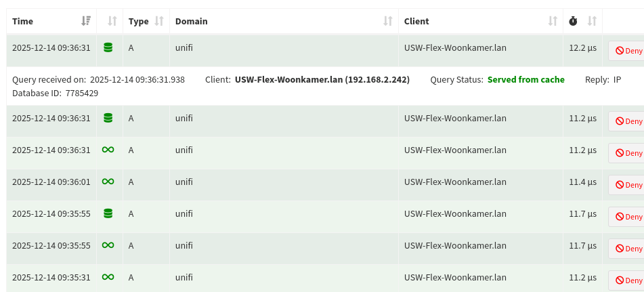Click the forwarded infinity icon in the 09:35:31 row
Image resolution: width=644 pixels, height=292 pixels.
click(108, 277)
